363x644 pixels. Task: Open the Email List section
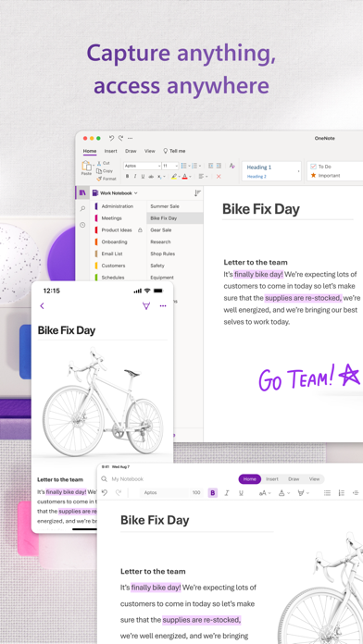pos(112,254)
